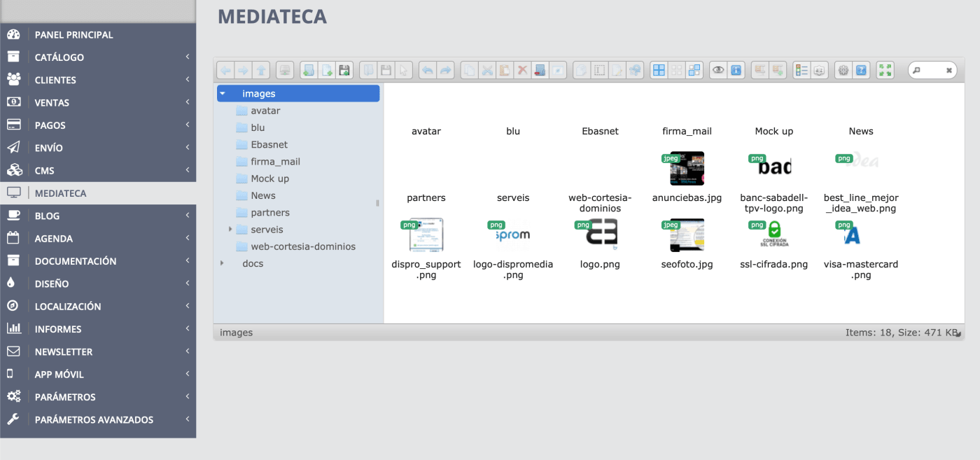This screenshot has height=460, width=980.
Task: Open the Help question mark icon
Action: (x=861, y=70)
